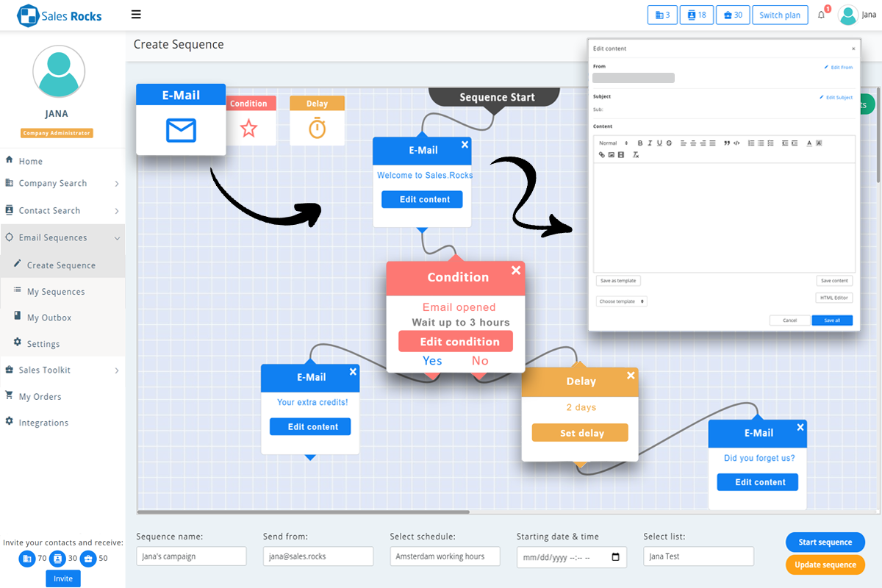Select the Condition star block icon
882x588 pixels.
[249, 129]
